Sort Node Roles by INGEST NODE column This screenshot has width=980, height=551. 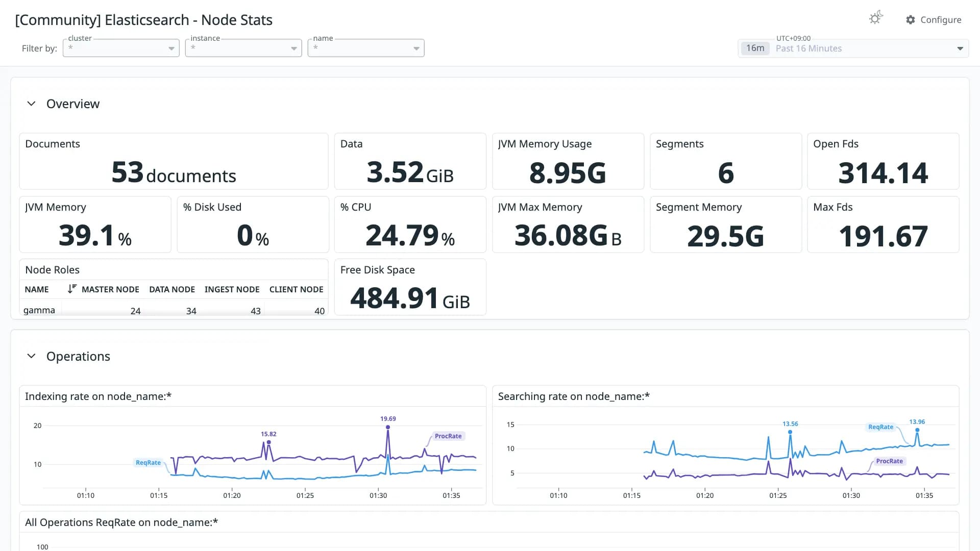(232, 289)
